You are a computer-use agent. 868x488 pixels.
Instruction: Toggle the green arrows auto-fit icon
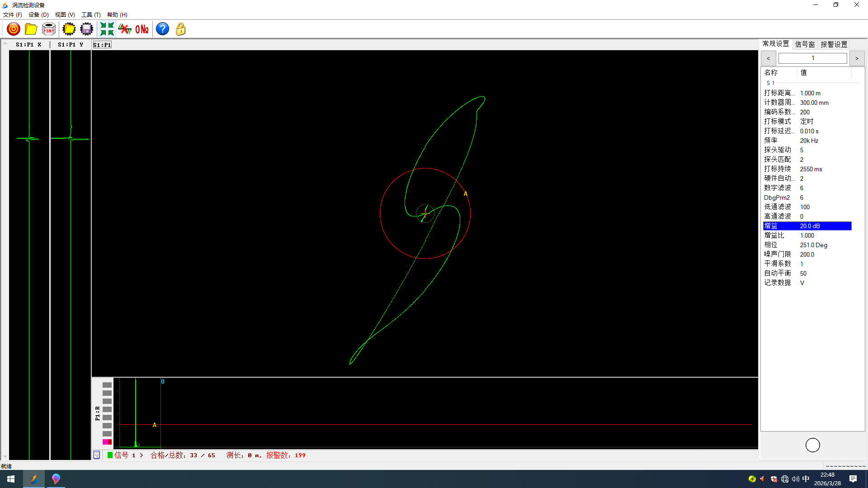(107, 29)
